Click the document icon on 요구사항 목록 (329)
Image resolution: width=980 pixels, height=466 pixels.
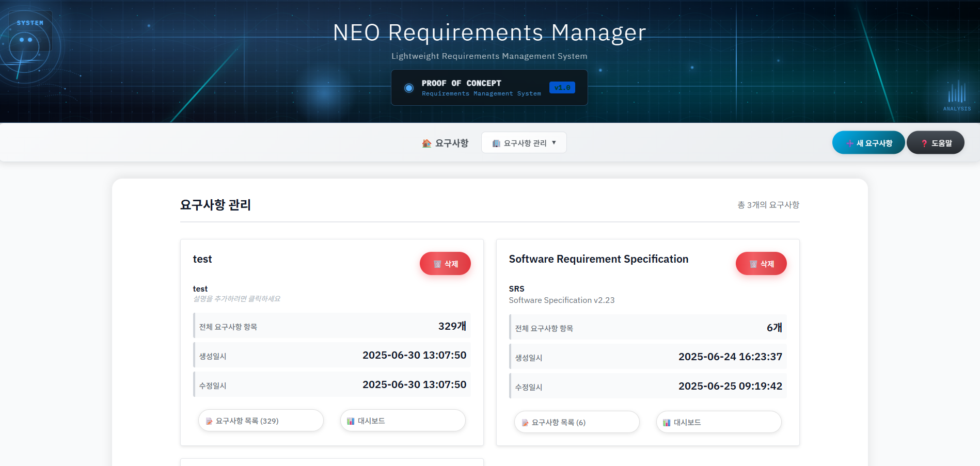tap(209, 421)
